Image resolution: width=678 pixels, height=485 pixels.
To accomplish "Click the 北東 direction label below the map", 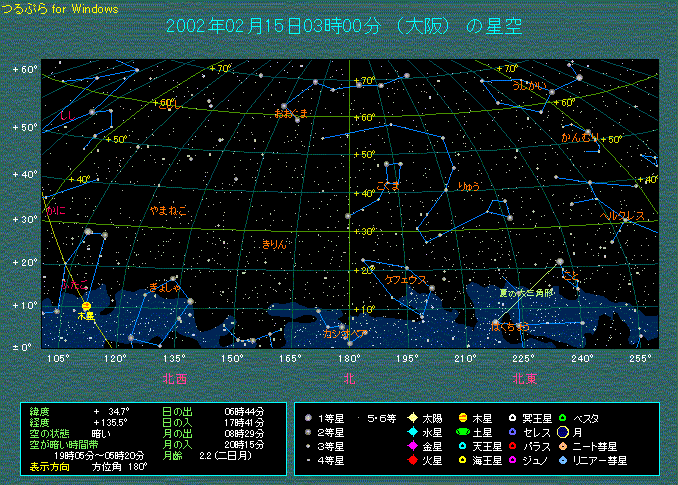I will [525, 378].
